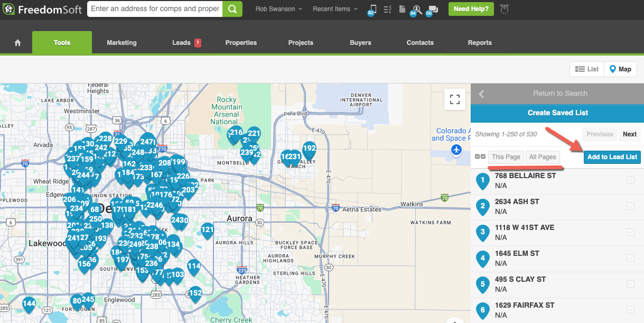Open the task checklist icon in header
Image resolution: width=644 pixels, height=323 pixels.
point(387,9)
